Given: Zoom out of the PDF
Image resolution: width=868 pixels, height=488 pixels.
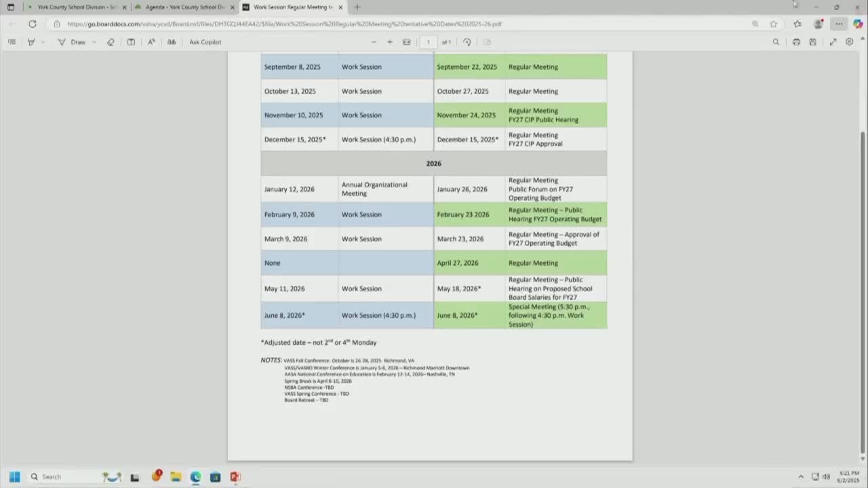Looking at the screenshot, I should 374,42.
